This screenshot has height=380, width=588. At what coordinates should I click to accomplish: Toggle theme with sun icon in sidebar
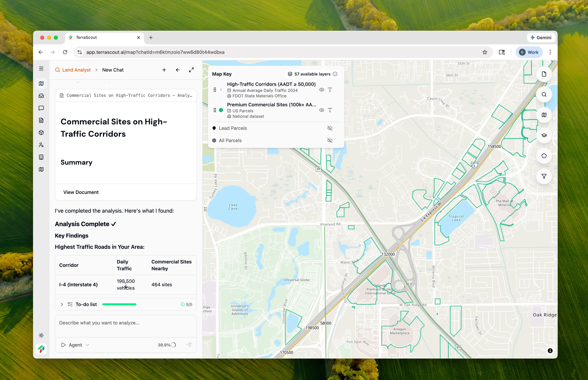(41, 335)
